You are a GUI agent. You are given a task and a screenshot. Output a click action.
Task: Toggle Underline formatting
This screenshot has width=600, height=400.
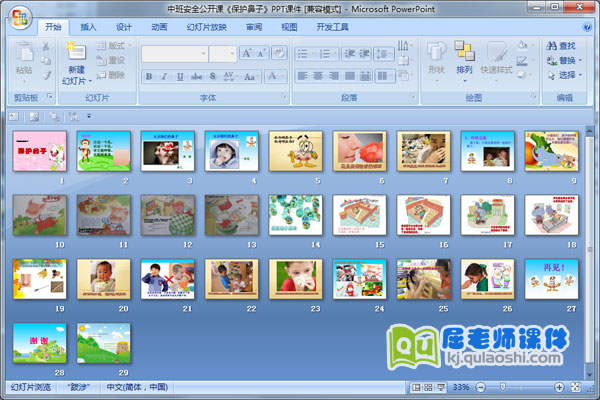pyautogui.click(x=180, y=76)
